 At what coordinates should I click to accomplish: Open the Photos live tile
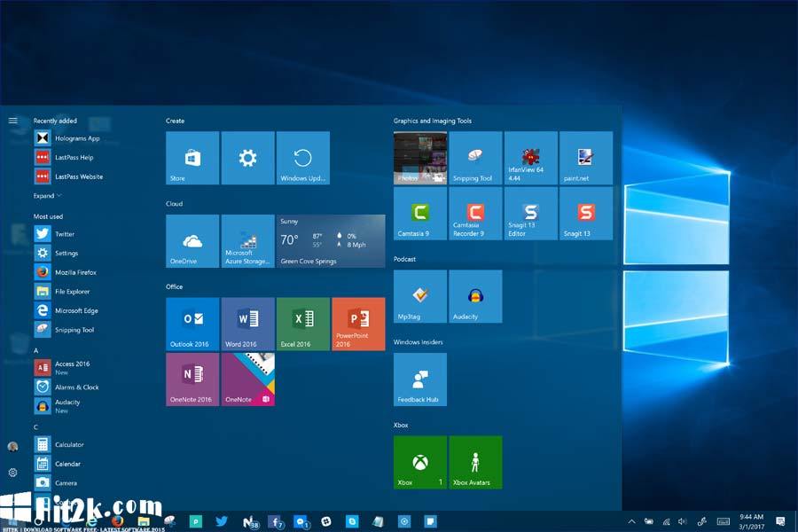pyautogui.click(x=420, y=158)
